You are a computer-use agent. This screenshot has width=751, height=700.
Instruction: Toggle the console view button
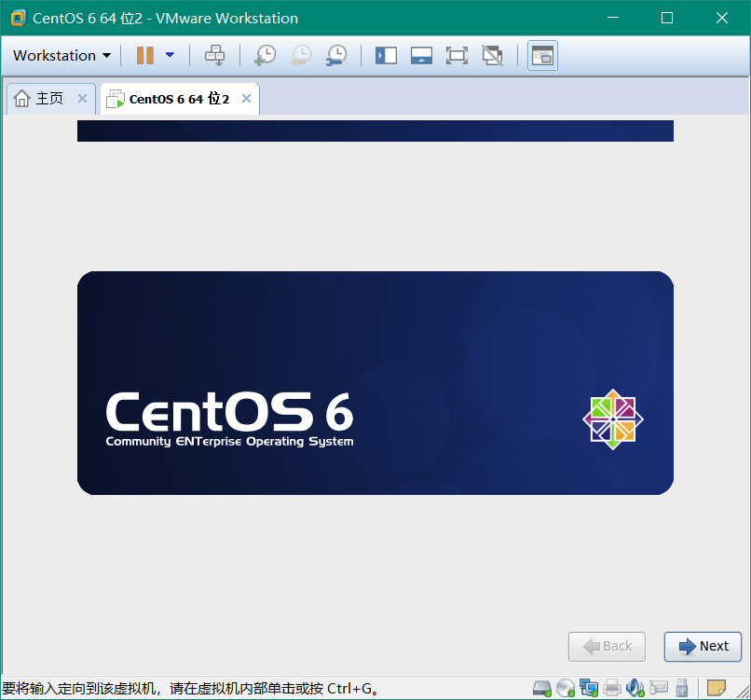pos(542,56)
